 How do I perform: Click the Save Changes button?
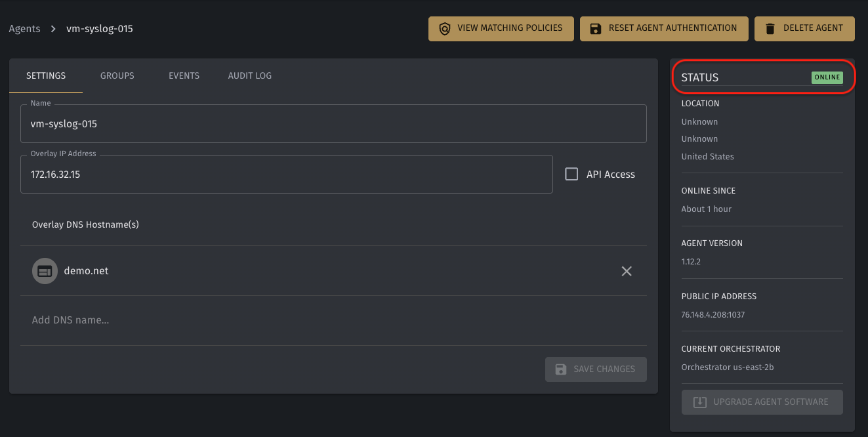pos(596,369)
